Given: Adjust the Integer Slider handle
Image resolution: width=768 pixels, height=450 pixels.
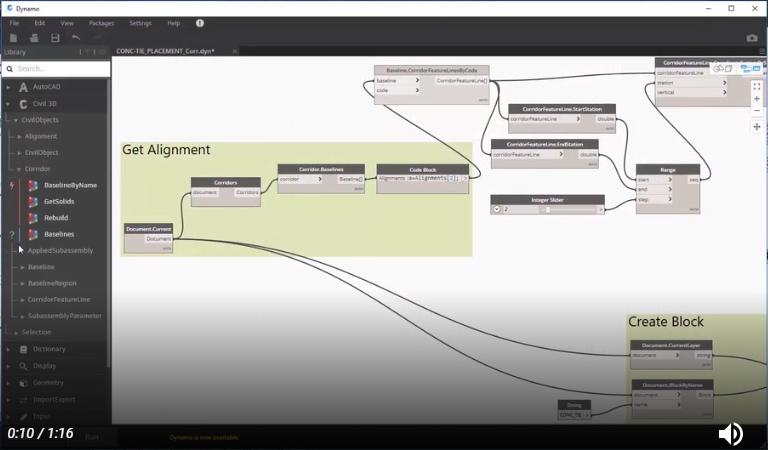Looking at the screenshot, I should [x=548, y=210].
